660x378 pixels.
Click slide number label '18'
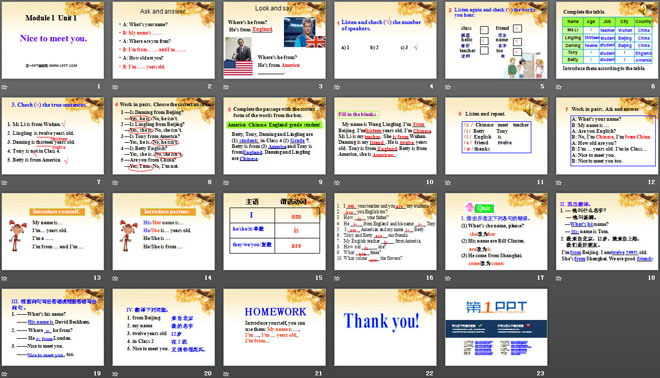[x=652, y=277]
